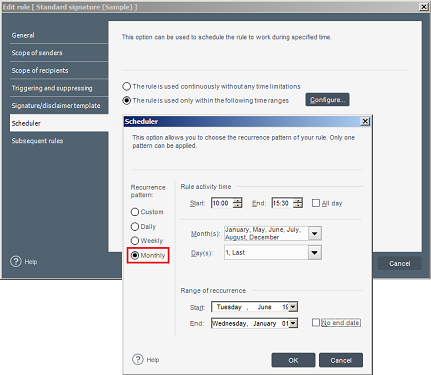Open the recurrence Start date picker
The width and height of the screenshot is (431, 375).
pos(293,307)
